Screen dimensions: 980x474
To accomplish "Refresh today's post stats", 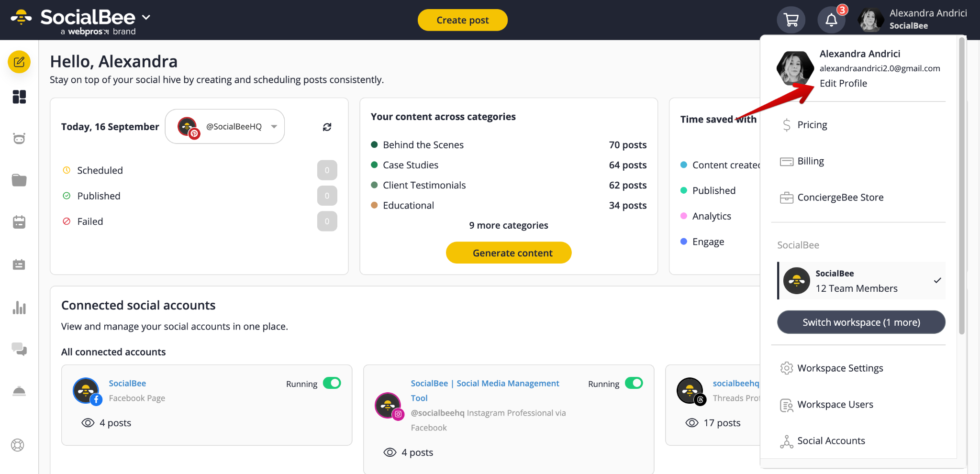I will coord(327,127).
